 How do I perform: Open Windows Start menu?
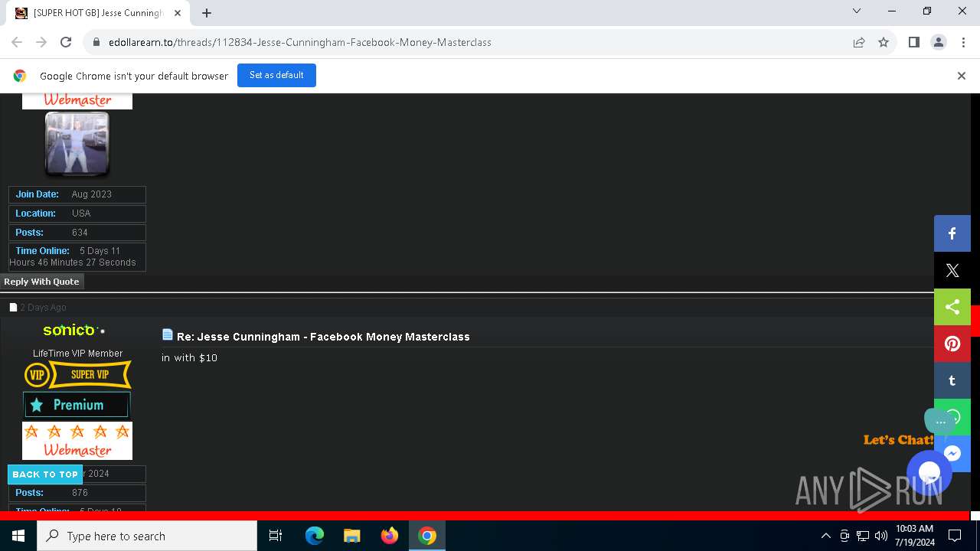(x=18, y=536)
